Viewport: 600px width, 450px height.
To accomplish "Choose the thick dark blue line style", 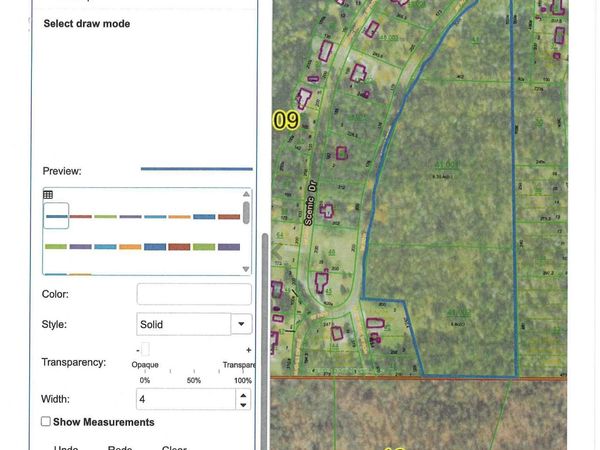I will [x=155, y=247].
